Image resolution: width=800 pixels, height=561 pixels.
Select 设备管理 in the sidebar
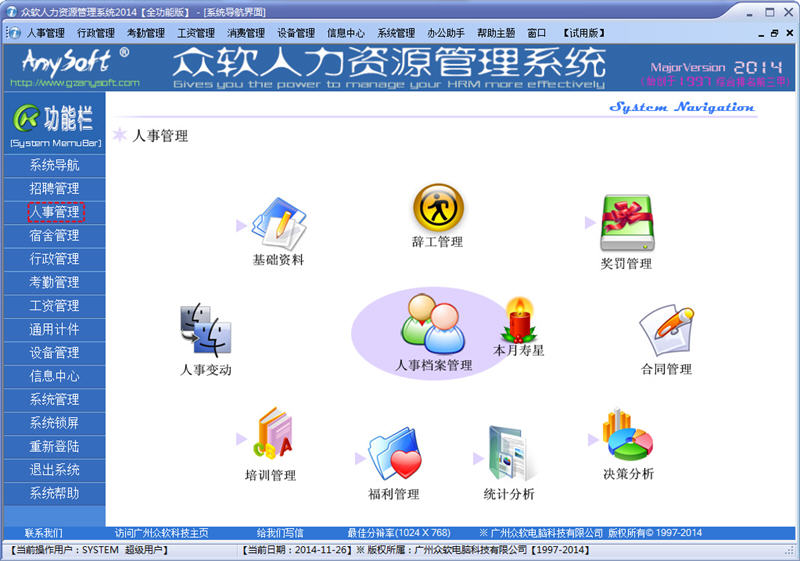(x=54, y=353)
